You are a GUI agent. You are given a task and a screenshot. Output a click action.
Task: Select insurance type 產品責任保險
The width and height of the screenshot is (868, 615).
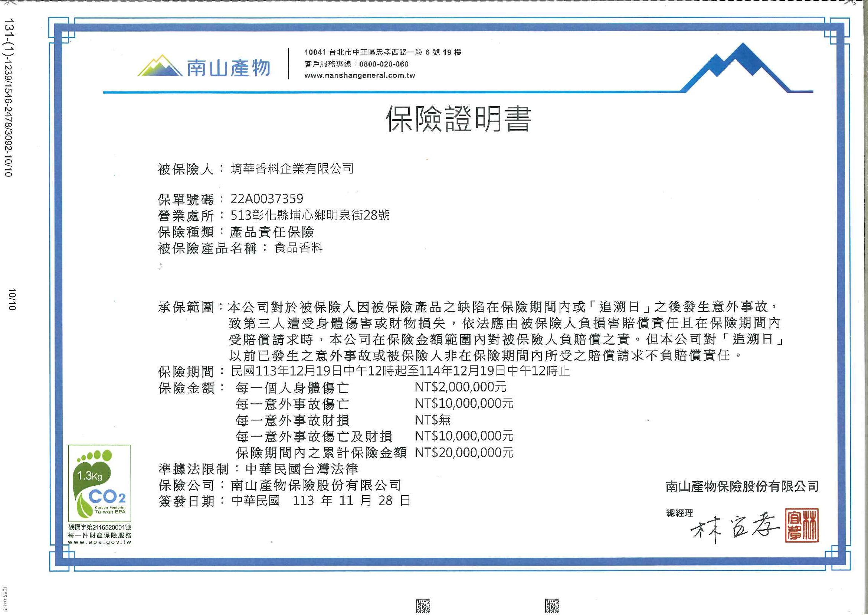[x=272, y=232]
